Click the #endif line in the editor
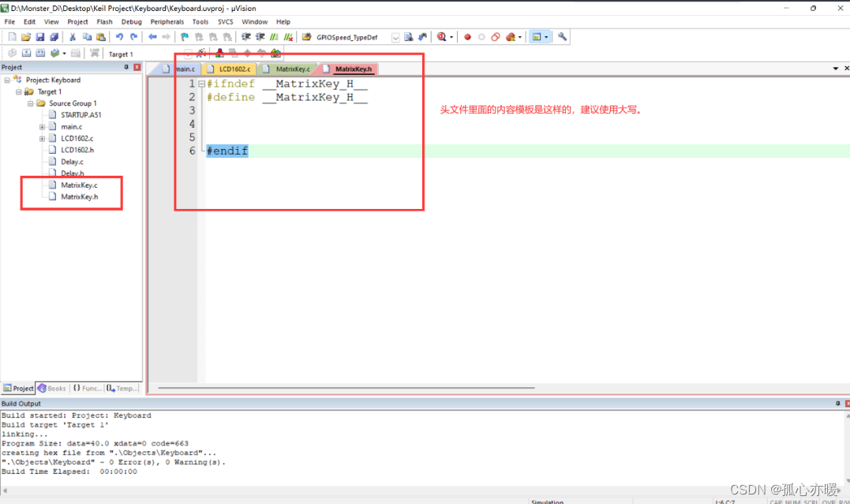The width and height of the screenshot is (850, 504). click(227, 151)
